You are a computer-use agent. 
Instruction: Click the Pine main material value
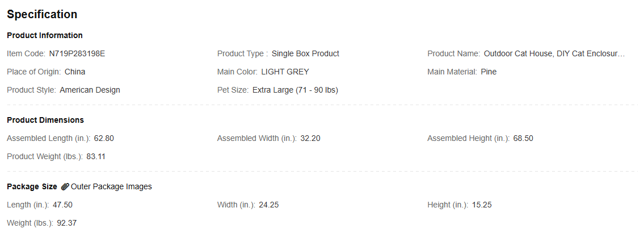[x=489, y=72]
